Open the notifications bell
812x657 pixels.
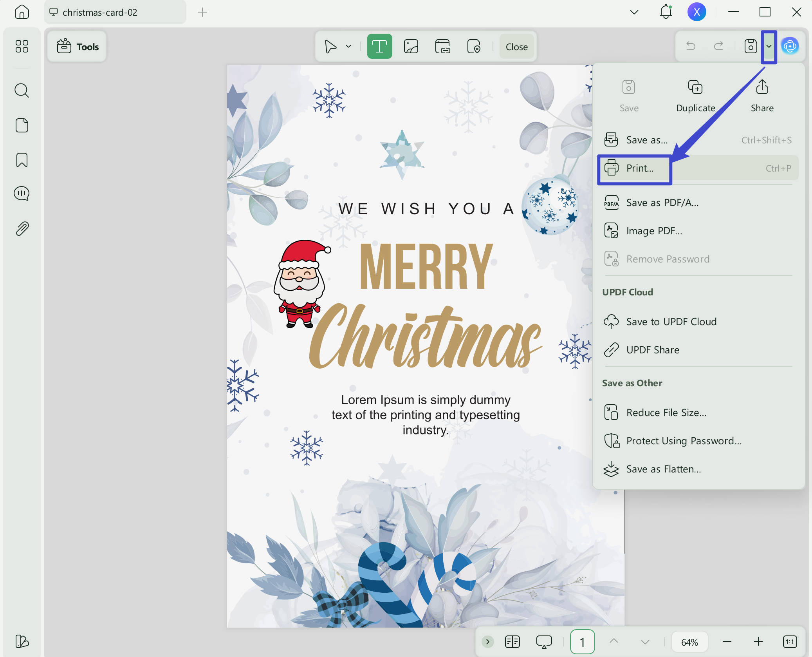(x=666, y=12)
